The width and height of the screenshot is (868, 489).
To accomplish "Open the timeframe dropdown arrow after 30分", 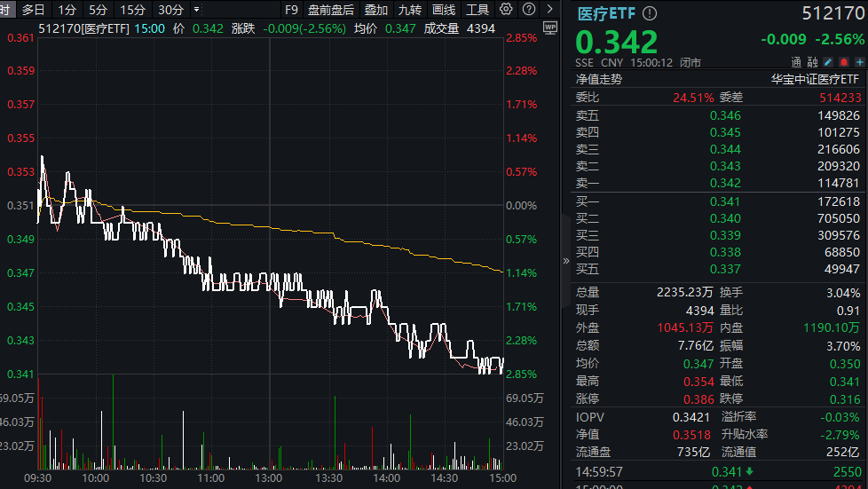I will pos(196,10).
